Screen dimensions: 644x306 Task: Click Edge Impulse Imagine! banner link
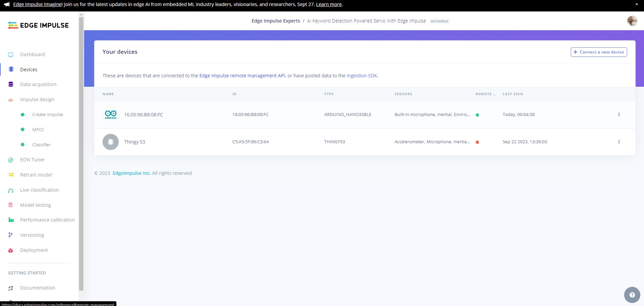coord(38,4)
